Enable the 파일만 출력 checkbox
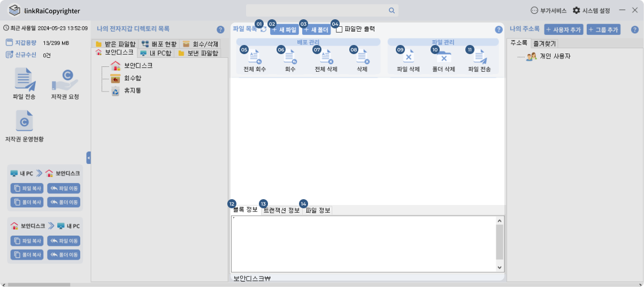 pyautogui.click(x=339, y=29)
